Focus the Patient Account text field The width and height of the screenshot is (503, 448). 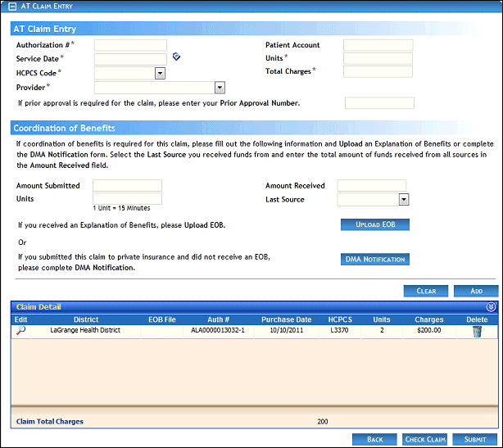coord(378,45)
